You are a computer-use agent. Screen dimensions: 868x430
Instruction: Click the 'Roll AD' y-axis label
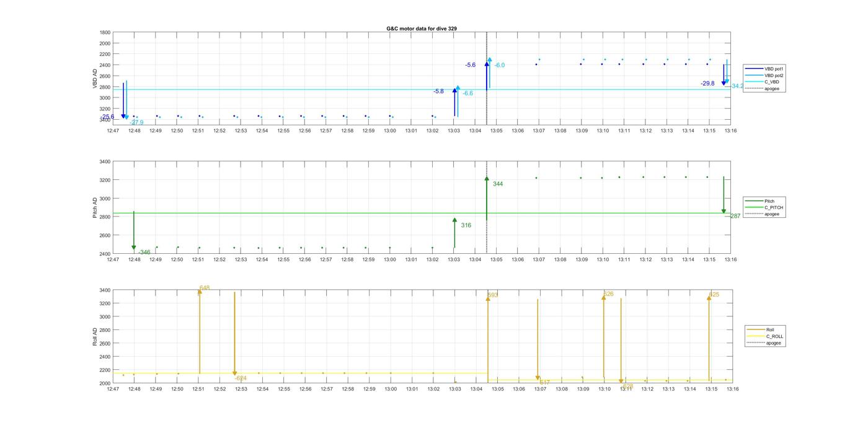[x=95, y=337]
